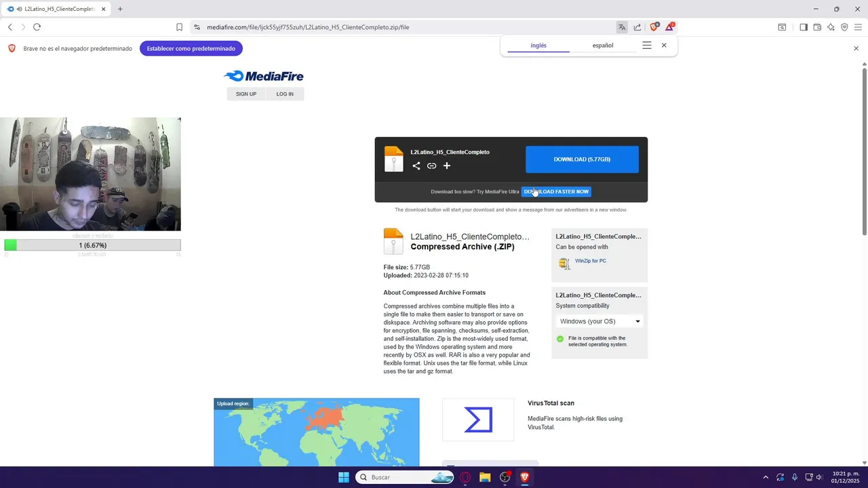The height and width of the screenshot is (488, 868).
Task: Open the WinZip for PC link
Action: point(591,261)
